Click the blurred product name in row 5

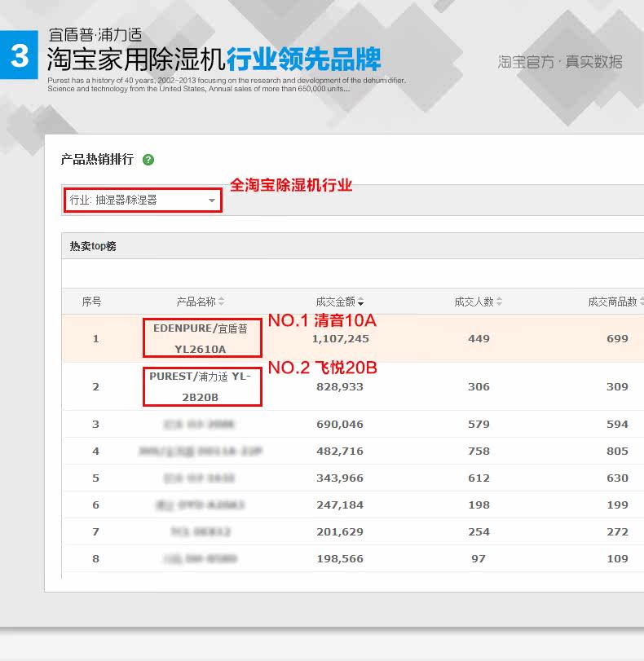(201, 478)
